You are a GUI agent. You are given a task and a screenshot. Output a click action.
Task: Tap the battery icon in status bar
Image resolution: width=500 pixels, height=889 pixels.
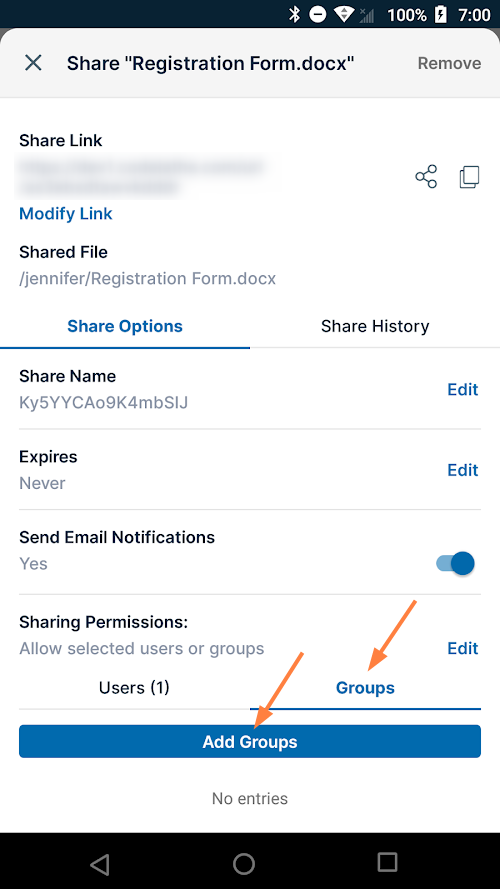pyautogui.click(x=440, y=15)
